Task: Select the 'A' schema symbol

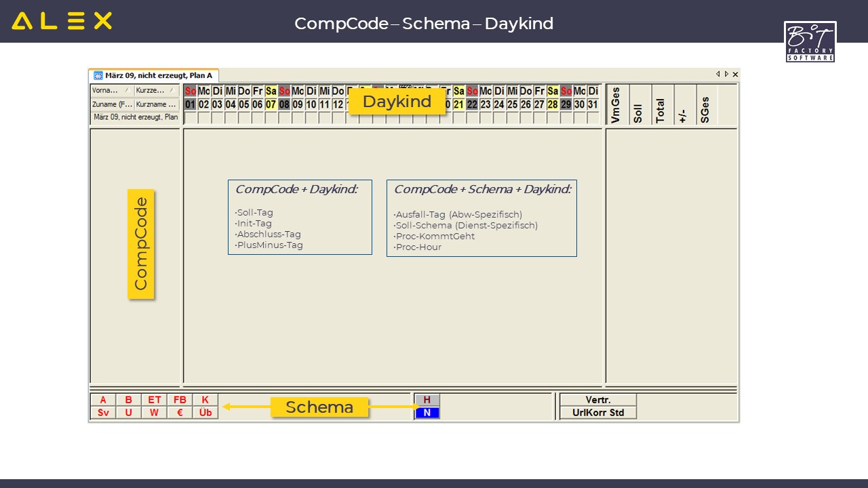Action: [x=103, y=400]
